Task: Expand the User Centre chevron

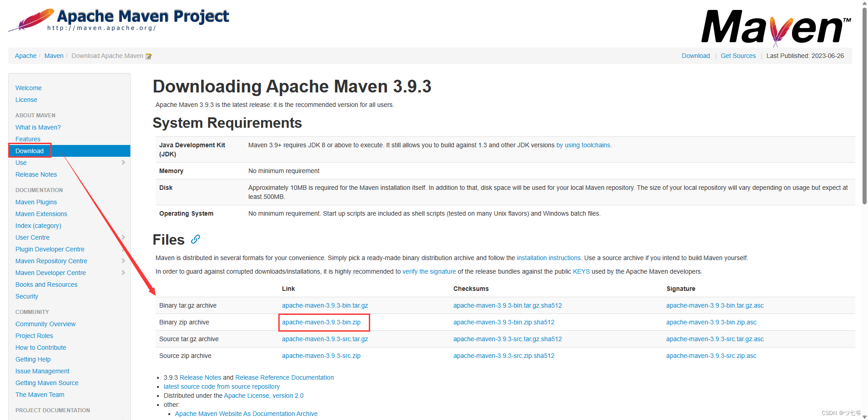Action: pos(123,237)
